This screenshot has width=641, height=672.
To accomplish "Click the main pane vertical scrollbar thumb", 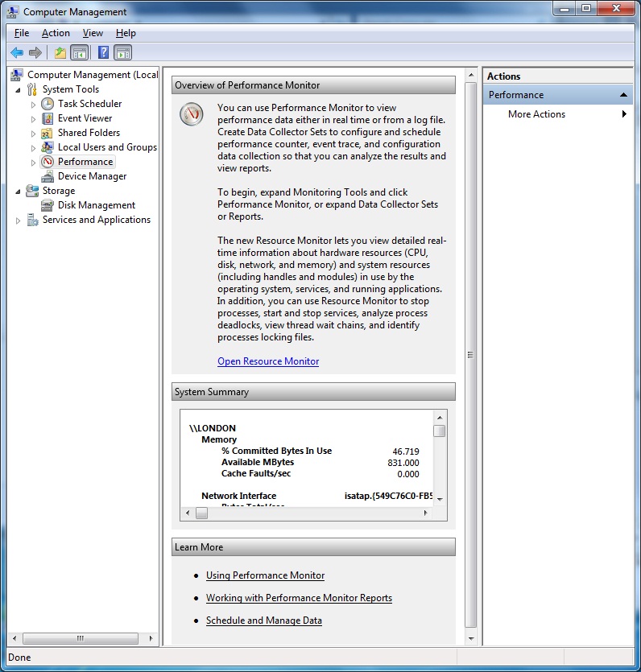I will tap(471, 355).
